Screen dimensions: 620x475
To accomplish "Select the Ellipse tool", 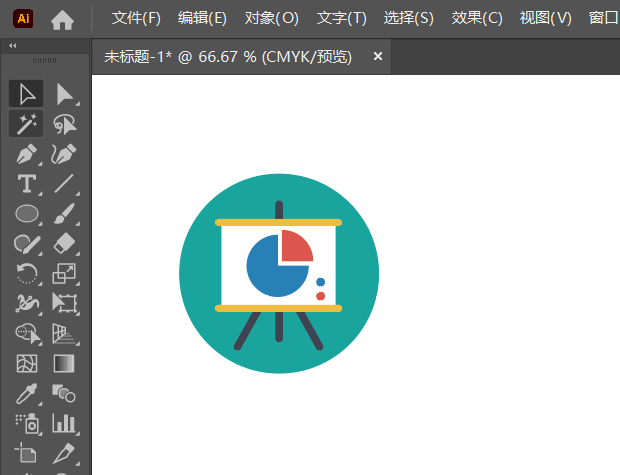I will [26, 214].
